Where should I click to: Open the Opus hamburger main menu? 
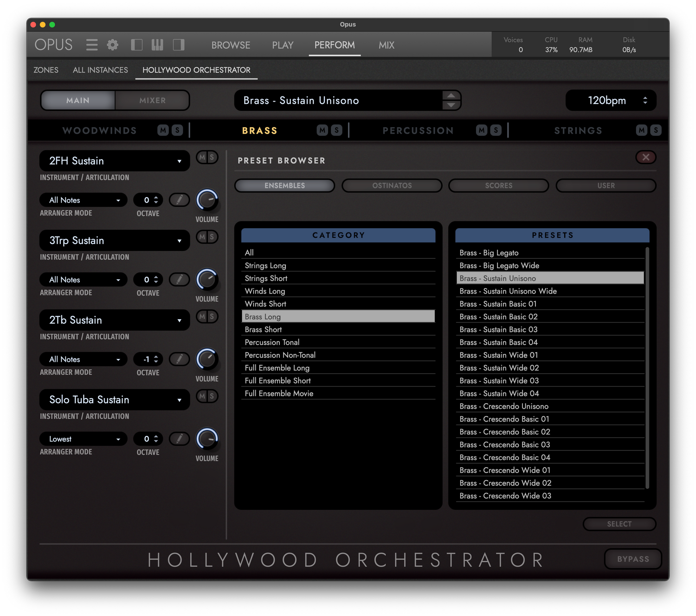coord(92,45)
